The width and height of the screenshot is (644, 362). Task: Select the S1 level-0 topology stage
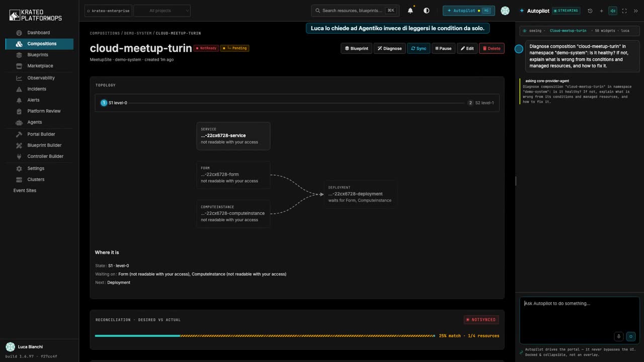pyautogui.click(x=114, y=103)
